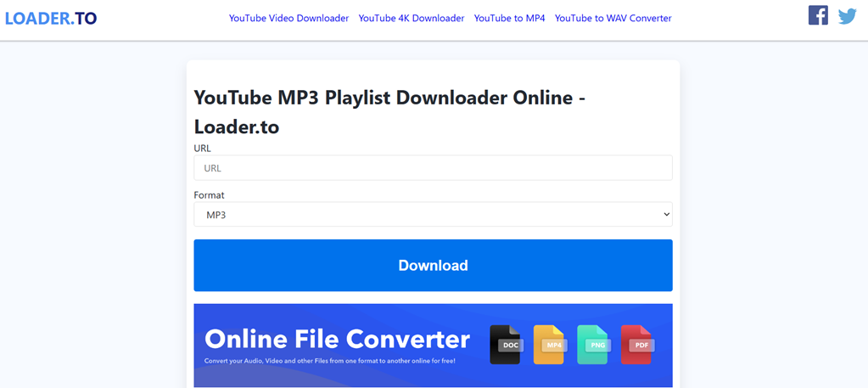
Task: Click the Format label text
Action: coord(210,195)
